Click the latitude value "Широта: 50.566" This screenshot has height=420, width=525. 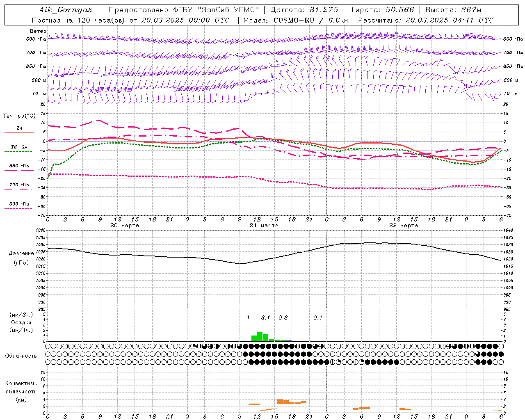coord(382,10)
